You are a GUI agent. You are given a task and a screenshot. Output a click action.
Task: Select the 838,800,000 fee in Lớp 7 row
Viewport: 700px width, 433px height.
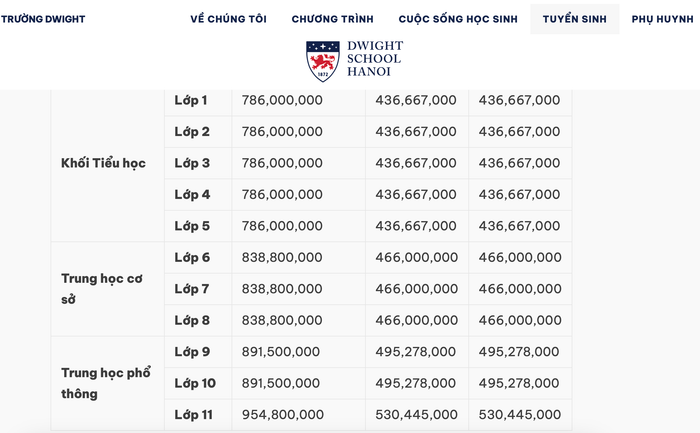point(282,289)
